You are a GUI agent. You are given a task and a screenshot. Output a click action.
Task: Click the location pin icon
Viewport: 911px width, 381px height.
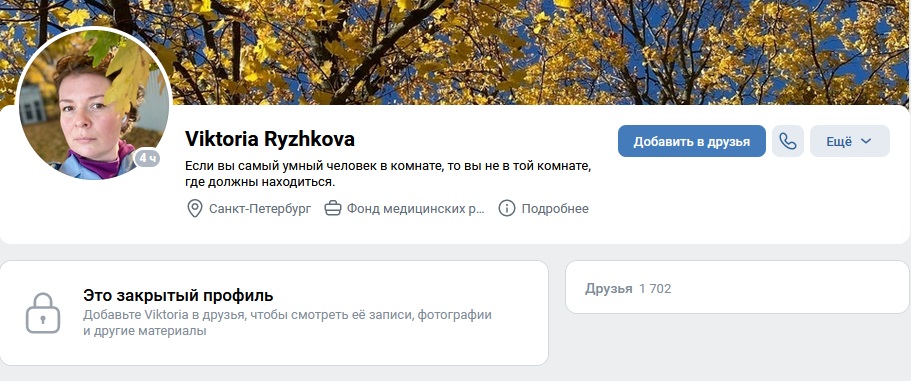[195, 209]
